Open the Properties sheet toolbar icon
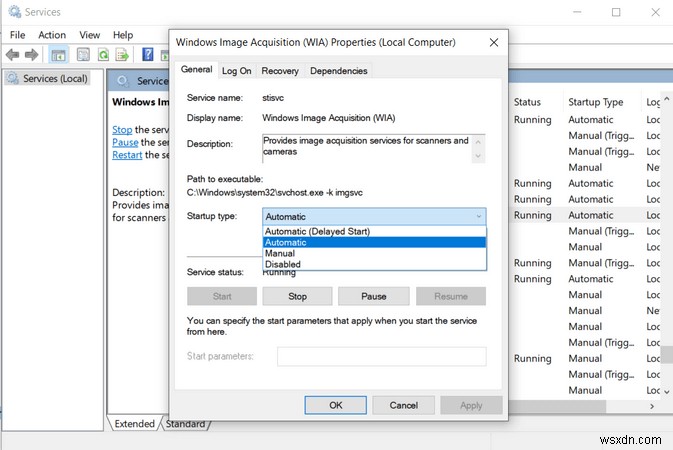This screenshot has width=673, height=450. pyautogui.click(x=83, y=55)
